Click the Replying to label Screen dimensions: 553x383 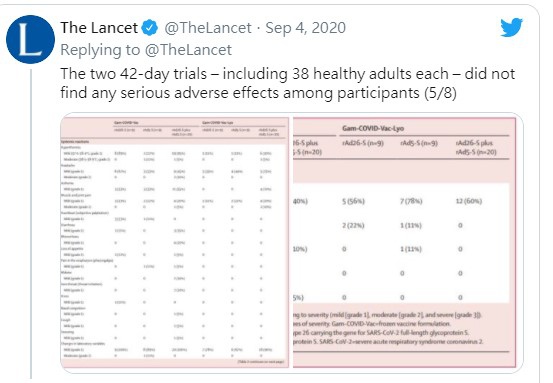point(100,50)
